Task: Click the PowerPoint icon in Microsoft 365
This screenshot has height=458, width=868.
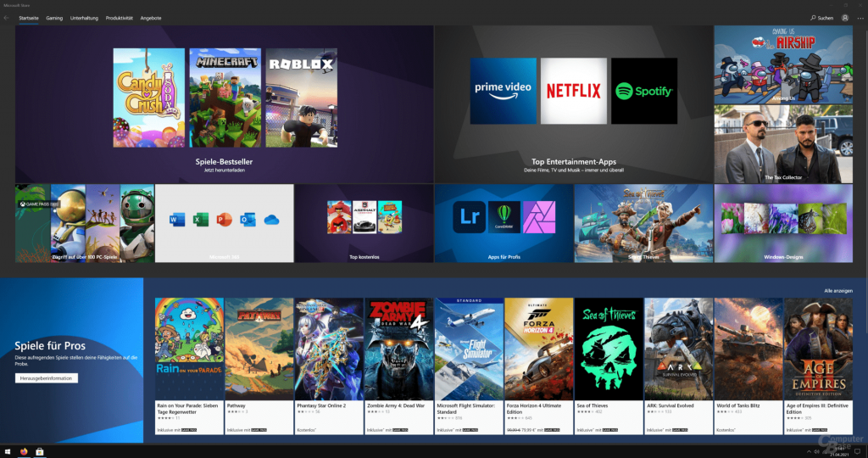Action: 224,220
